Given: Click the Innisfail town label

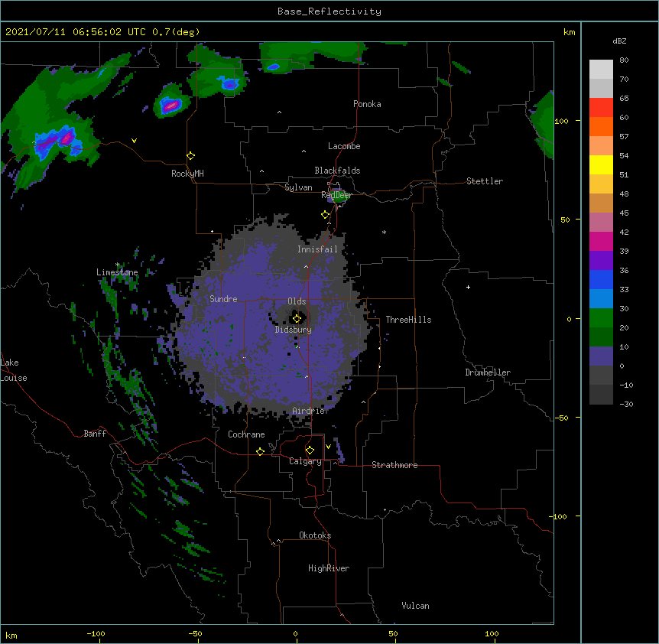Looking at the screenshot, I should pos(317,249).
